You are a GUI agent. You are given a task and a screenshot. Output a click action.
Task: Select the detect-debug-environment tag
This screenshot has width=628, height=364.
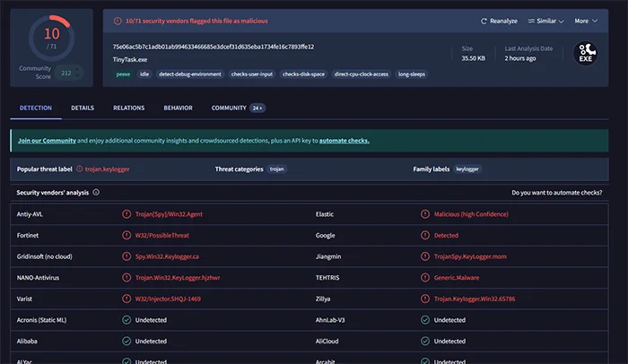190,74
